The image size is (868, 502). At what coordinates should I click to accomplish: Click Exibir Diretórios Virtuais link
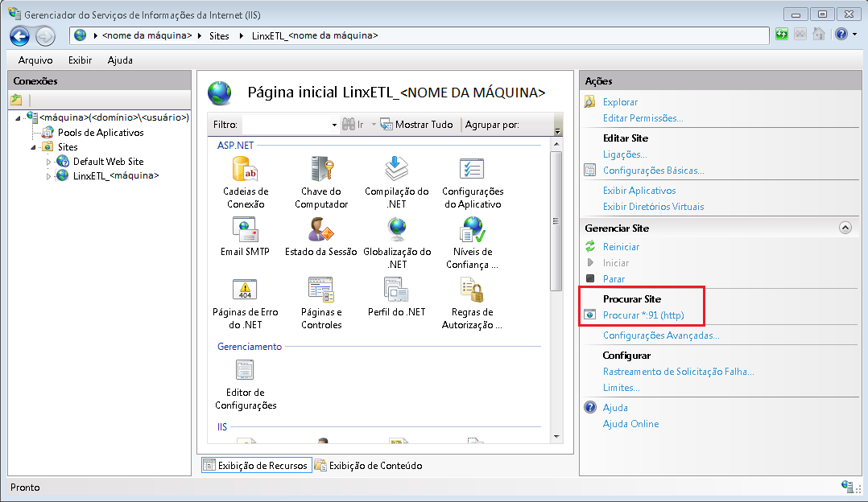[x=653, y=206]
